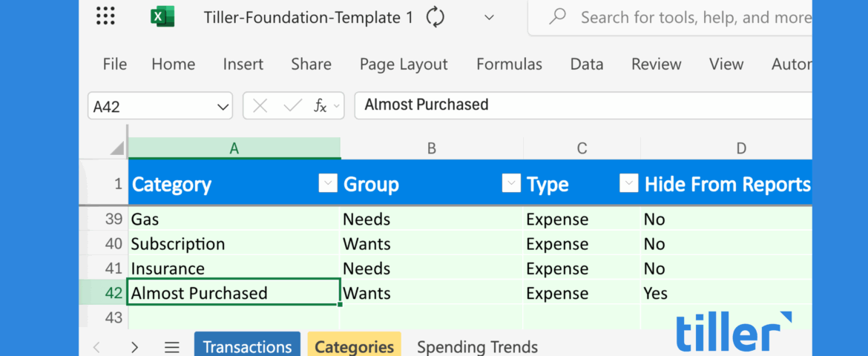868x356 pixels.
Task: Click the Almost Purchased cell
Action: (x=234, y=292)
